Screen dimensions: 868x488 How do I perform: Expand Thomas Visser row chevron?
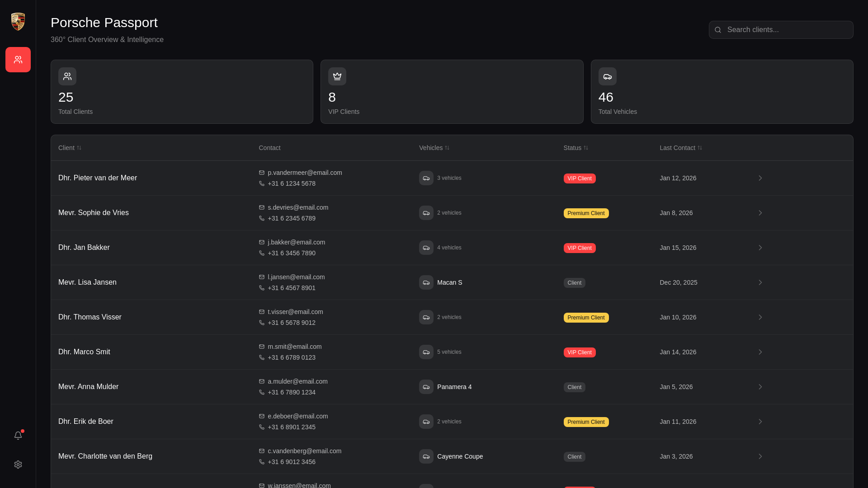point(760,317)
